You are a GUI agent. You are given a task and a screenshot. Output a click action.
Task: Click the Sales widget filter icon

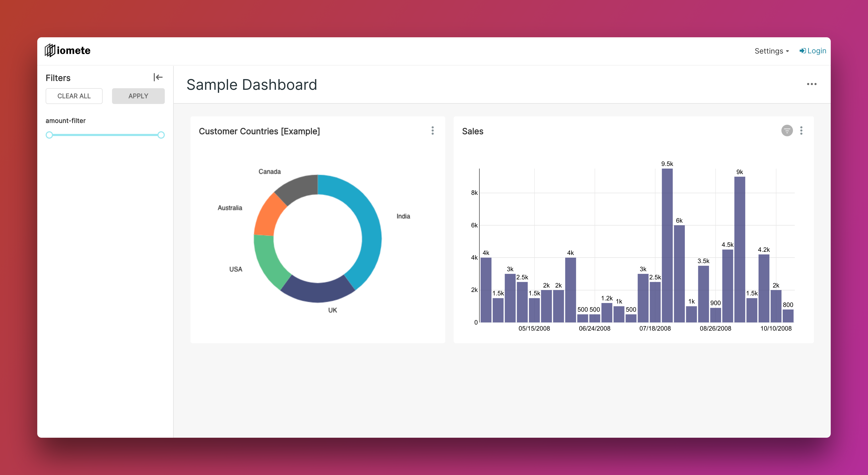(x=787, y=131)
